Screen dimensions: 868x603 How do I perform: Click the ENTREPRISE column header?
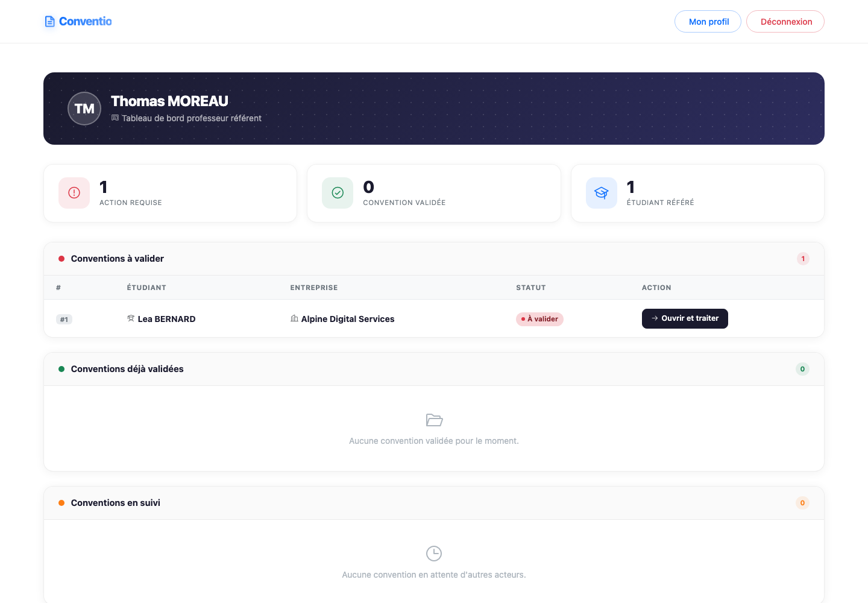(314, 288)
